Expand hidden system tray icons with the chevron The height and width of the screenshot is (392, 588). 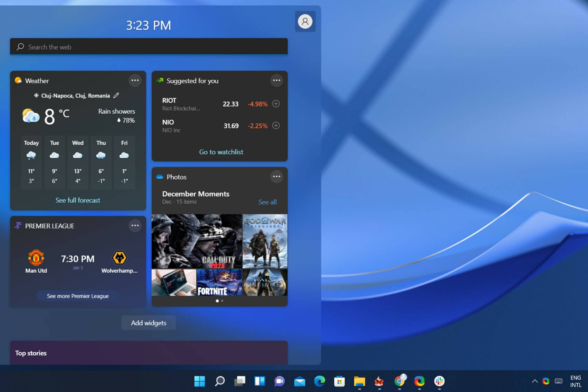[x=535, y=382]
